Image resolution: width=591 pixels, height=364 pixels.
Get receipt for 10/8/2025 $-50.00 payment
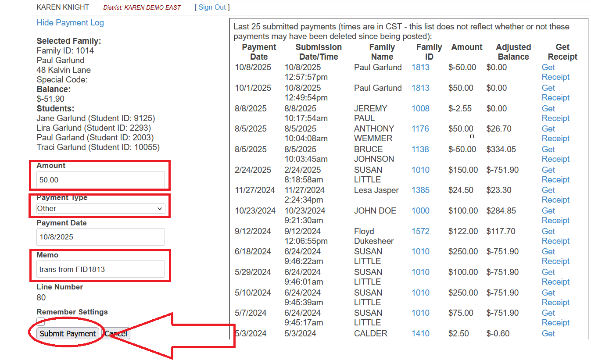pos(555,72)
